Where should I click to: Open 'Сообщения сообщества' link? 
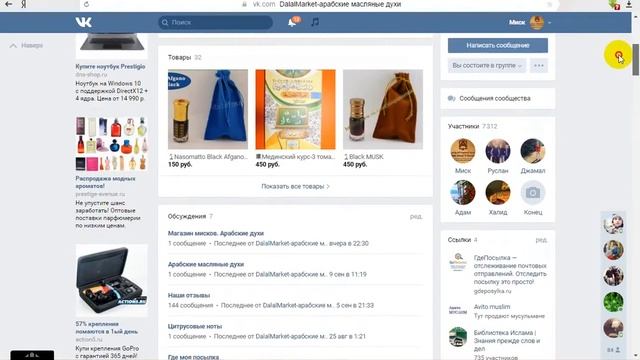[x=495, y=98]
